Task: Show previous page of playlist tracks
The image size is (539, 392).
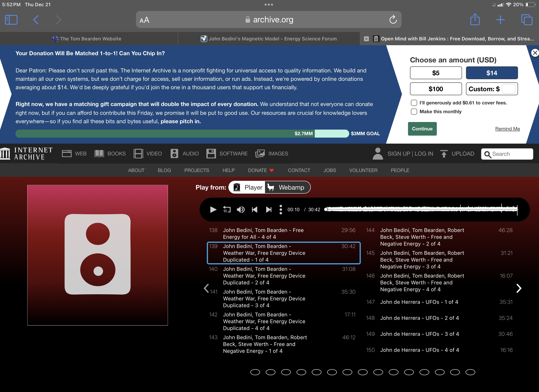Action: (x=206, y=288)
